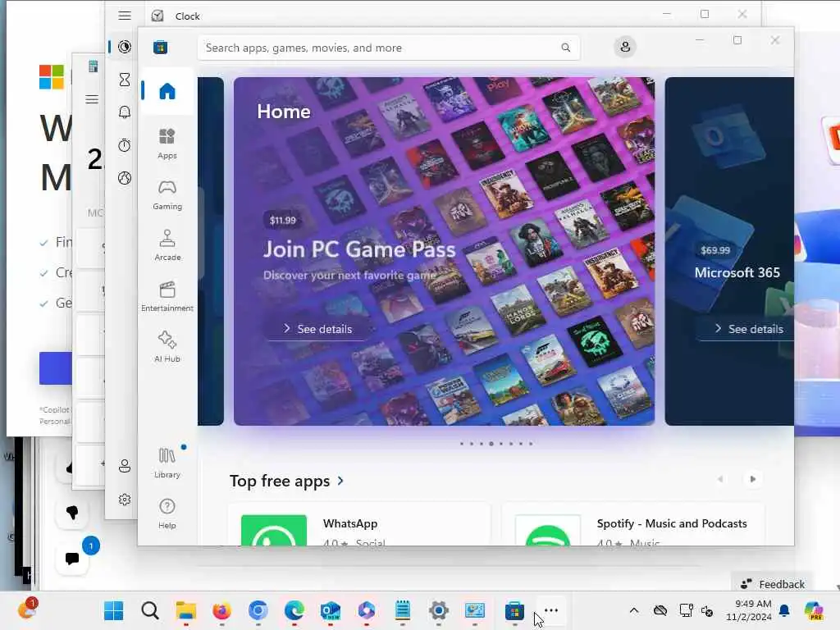The width and height of the screenshot is (840, 630).
Task: Open Clock app settings gear
Action: tap(125, 500)
